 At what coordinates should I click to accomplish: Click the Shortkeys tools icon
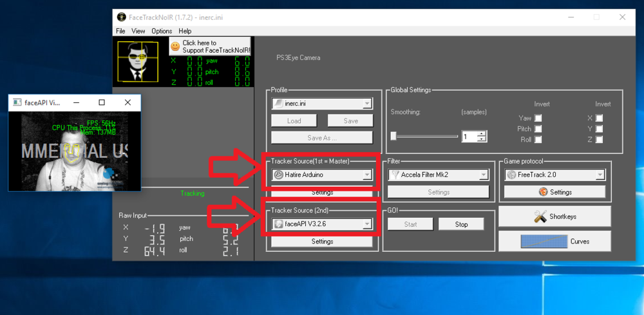540,216
